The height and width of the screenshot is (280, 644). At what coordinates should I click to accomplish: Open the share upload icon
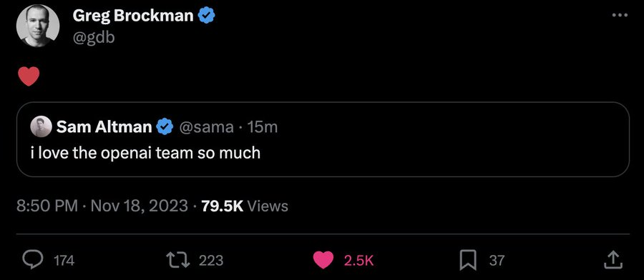[613, 260]
